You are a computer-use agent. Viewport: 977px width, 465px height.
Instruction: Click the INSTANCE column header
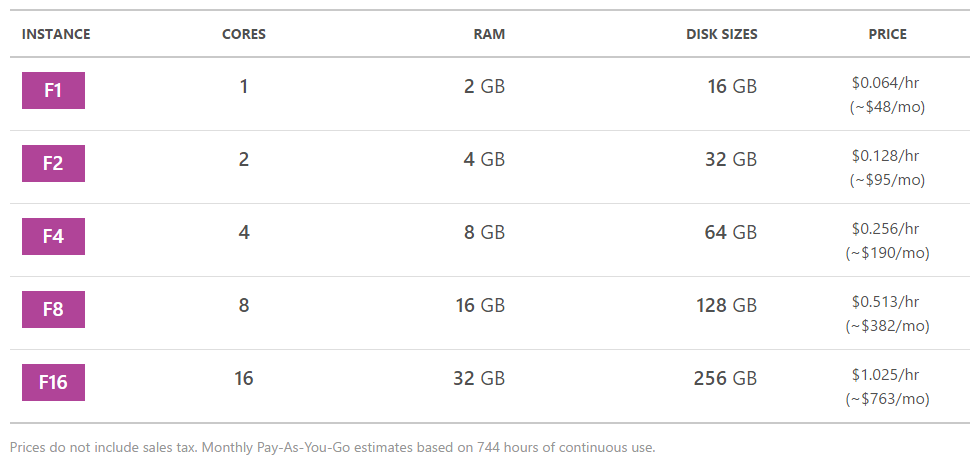tap(56, 34)
